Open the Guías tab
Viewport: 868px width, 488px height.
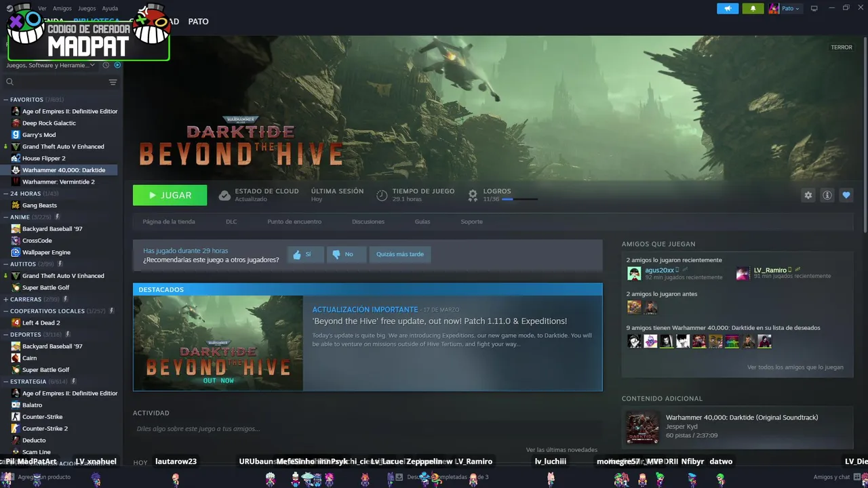click(422, 222)
